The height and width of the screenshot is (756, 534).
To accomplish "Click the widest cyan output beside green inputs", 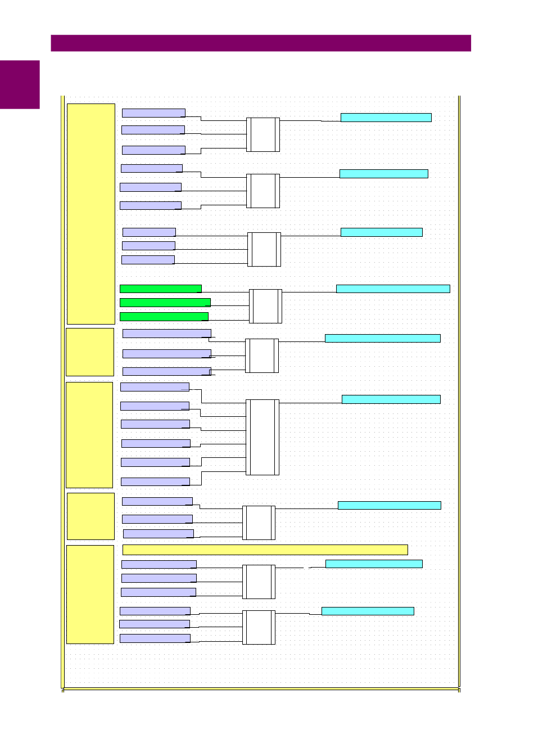I will (x=393, y=289).
